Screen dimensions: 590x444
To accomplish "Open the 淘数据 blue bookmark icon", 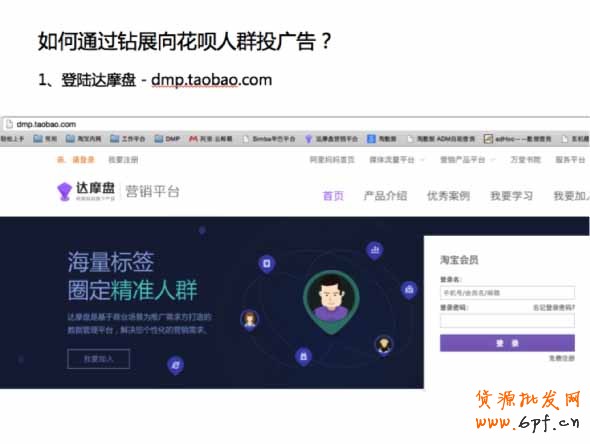I will click(382, 139).
